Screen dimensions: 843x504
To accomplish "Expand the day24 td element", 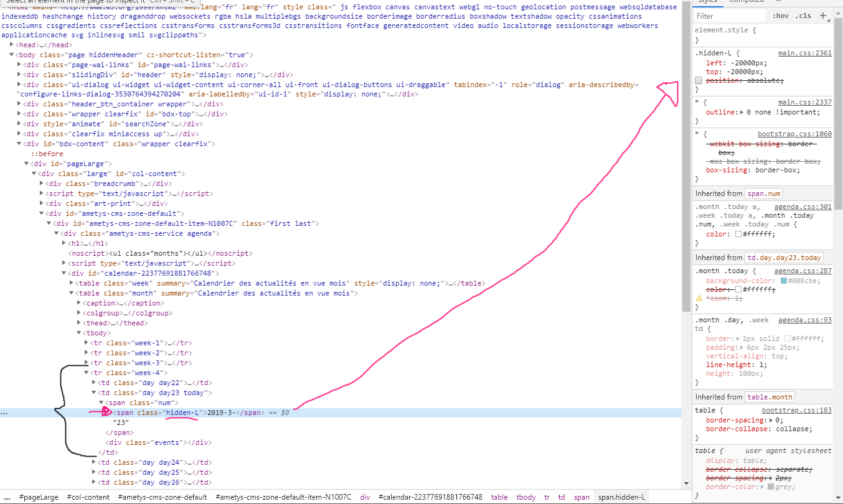I will [94, 462].
